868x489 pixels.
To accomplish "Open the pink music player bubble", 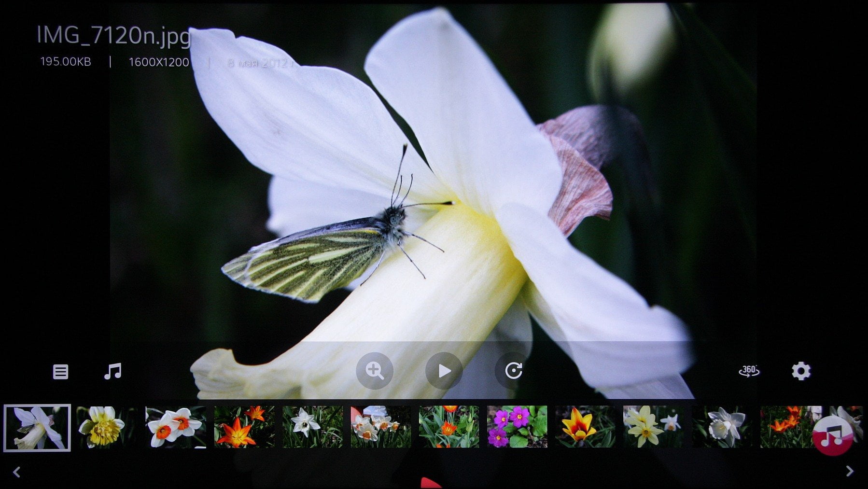I will click(832, 436).
